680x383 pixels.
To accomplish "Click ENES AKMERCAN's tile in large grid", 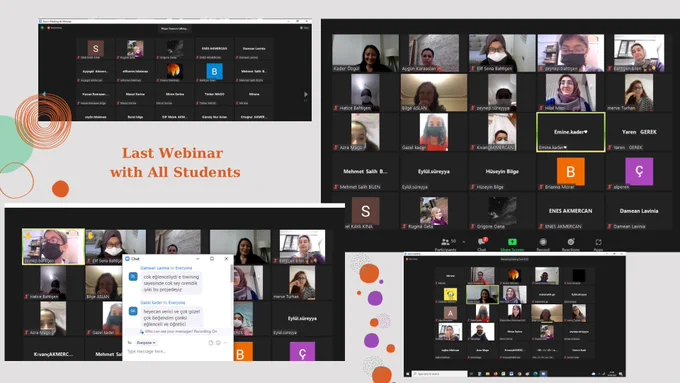I will pos(571,211).
